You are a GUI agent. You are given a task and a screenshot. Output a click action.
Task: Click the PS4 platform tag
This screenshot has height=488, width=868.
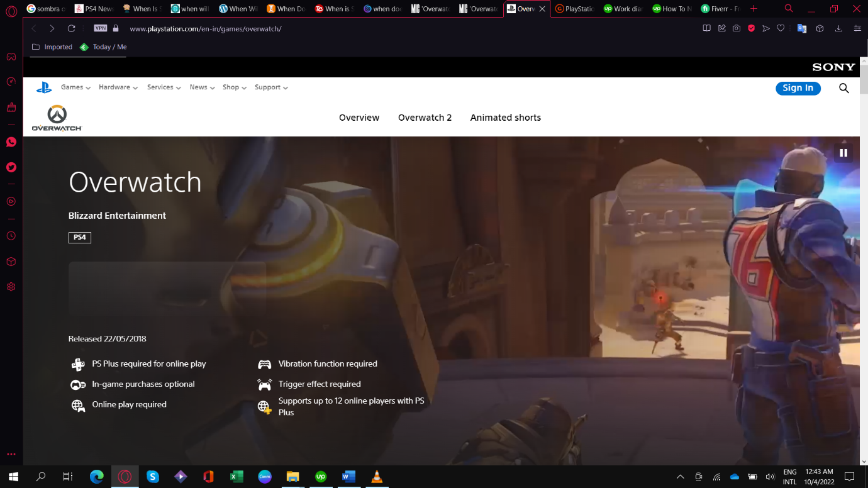coord(80,237)
